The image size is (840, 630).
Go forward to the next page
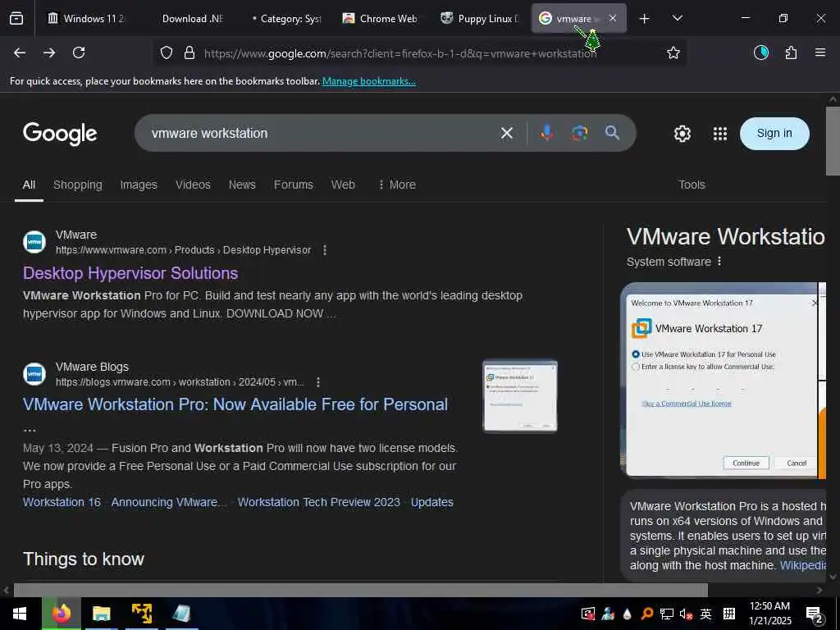49,52
